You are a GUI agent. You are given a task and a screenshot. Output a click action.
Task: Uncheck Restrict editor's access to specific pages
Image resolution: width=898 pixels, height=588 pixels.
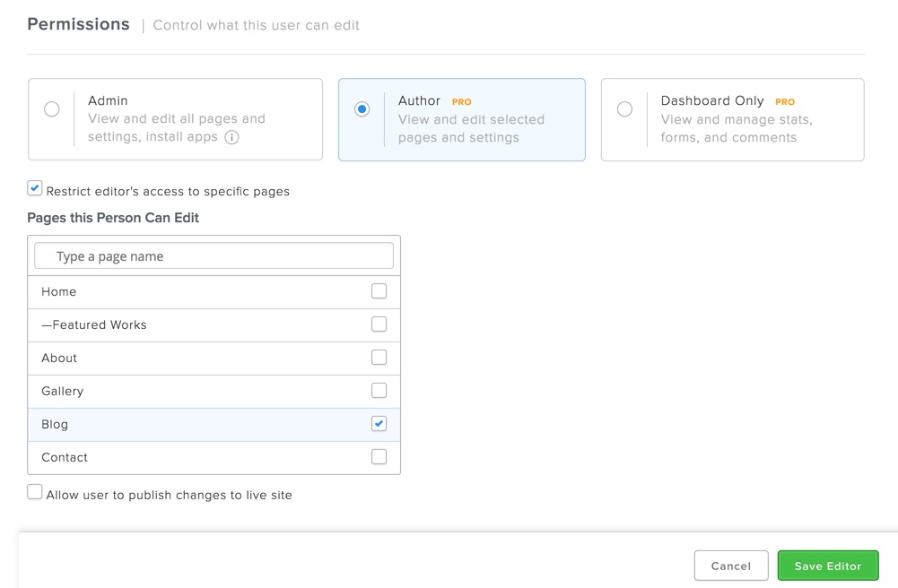coord(35,188)
